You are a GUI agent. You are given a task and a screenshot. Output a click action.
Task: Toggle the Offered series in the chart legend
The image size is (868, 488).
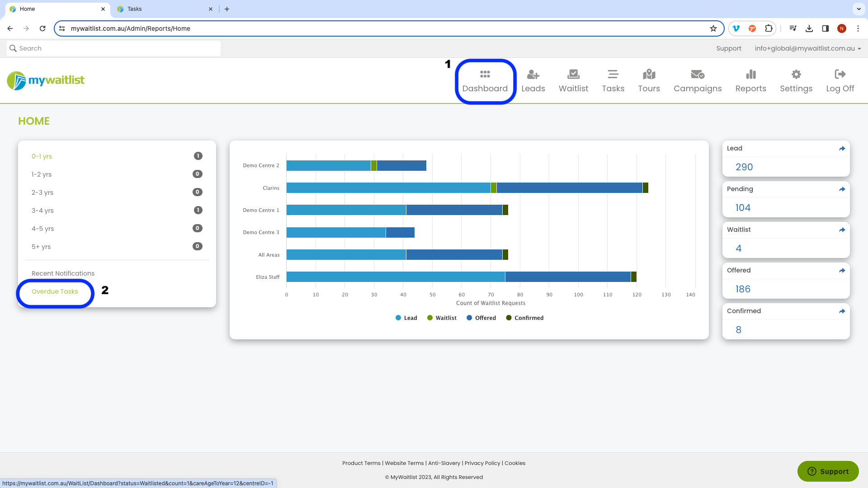pos(481,318)
